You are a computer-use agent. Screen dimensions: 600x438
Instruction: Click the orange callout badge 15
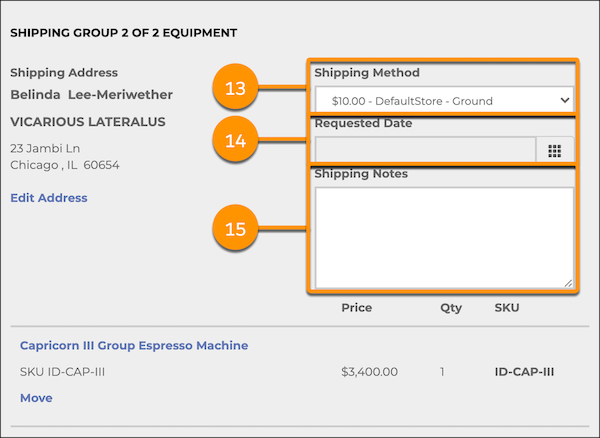(235, 229)
